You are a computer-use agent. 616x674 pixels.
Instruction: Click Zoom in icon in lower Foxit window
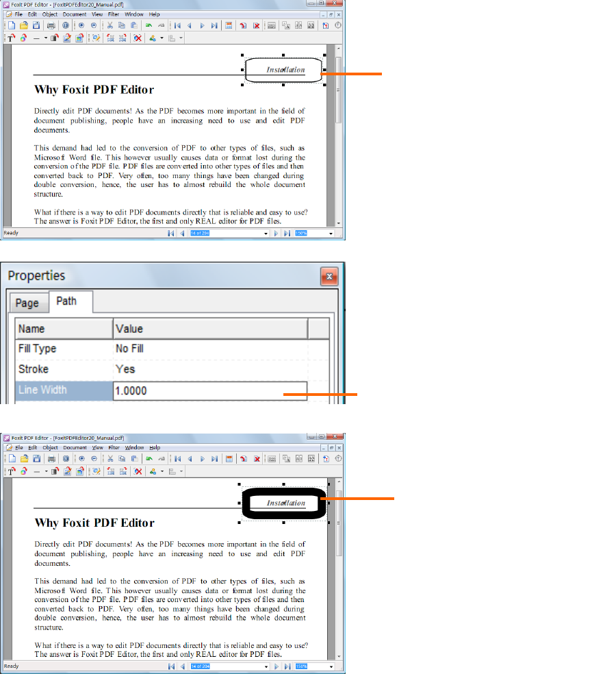[x=81, y=459]
